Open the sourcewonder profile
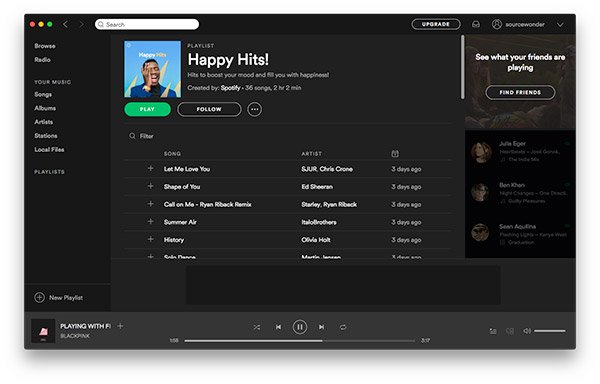The width and height of the screenshot is (600, 384). pyautogui.click(x=518, y=24)
